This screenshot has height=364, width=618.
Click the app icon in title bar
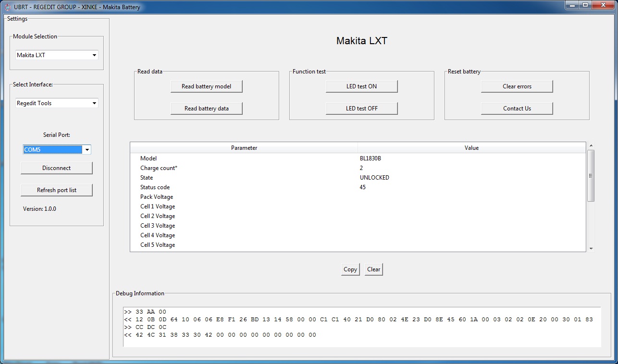click(7, 7)
